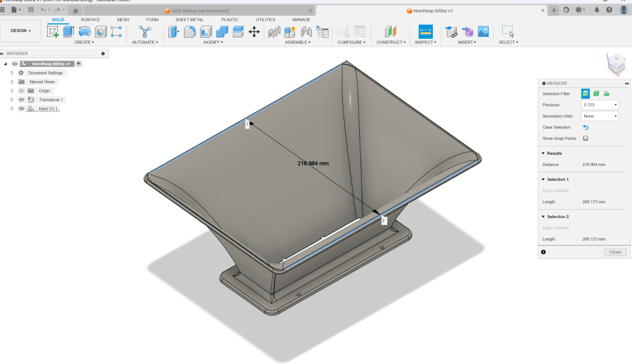Open the CREATE dropdown menu
The image size is (632, 364).
[84, 42]
